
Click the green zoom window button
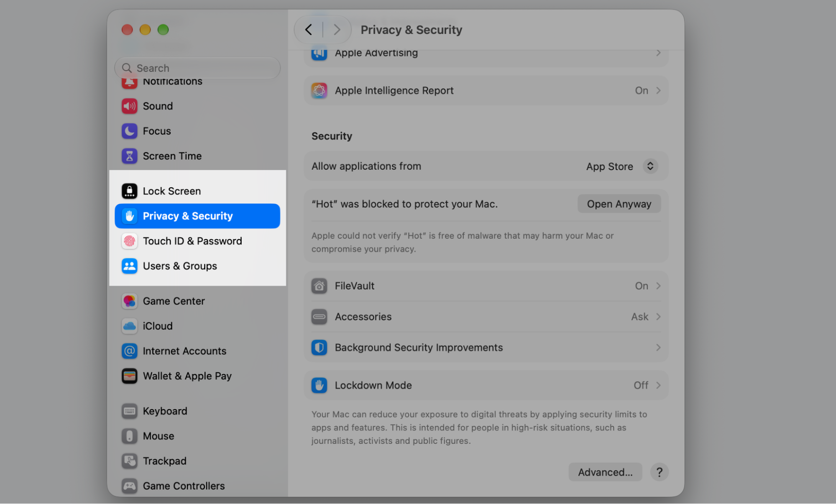(x=163, y=30)
